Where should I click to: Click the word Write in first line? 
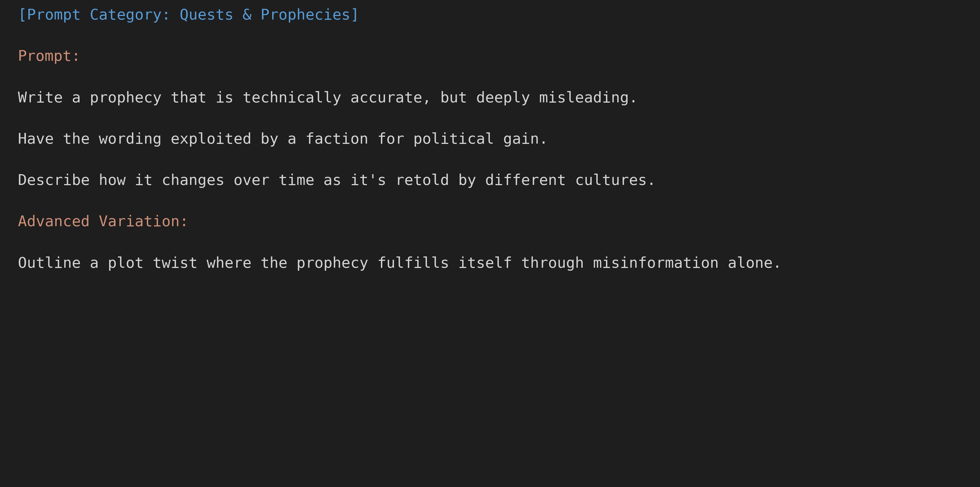coord(40,98)
